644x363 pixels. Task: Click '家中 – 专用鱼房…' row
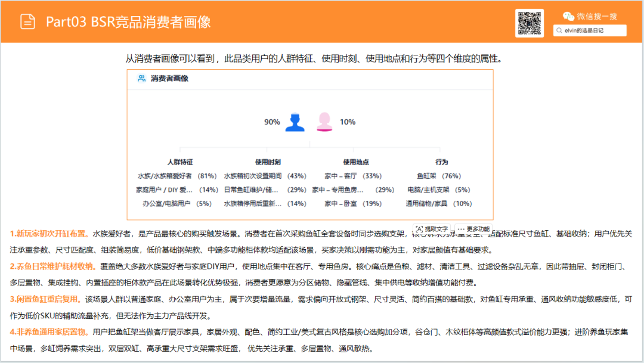[x=353, y=190]
